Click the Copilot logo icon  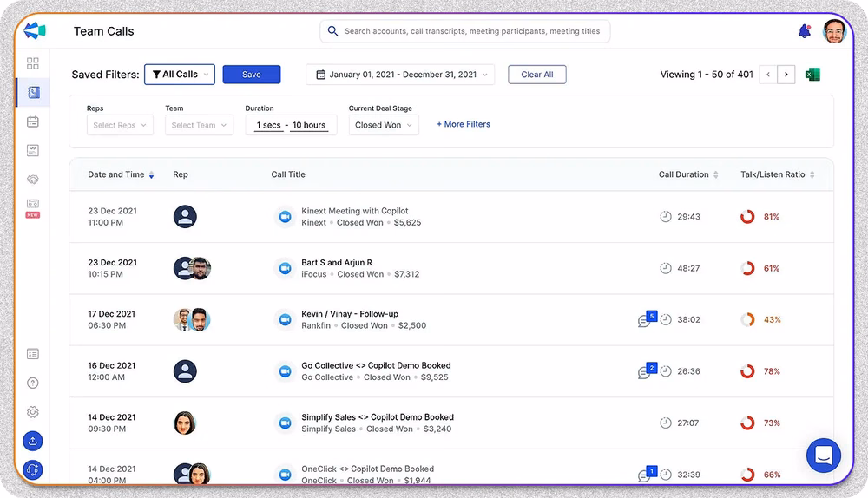35,31
